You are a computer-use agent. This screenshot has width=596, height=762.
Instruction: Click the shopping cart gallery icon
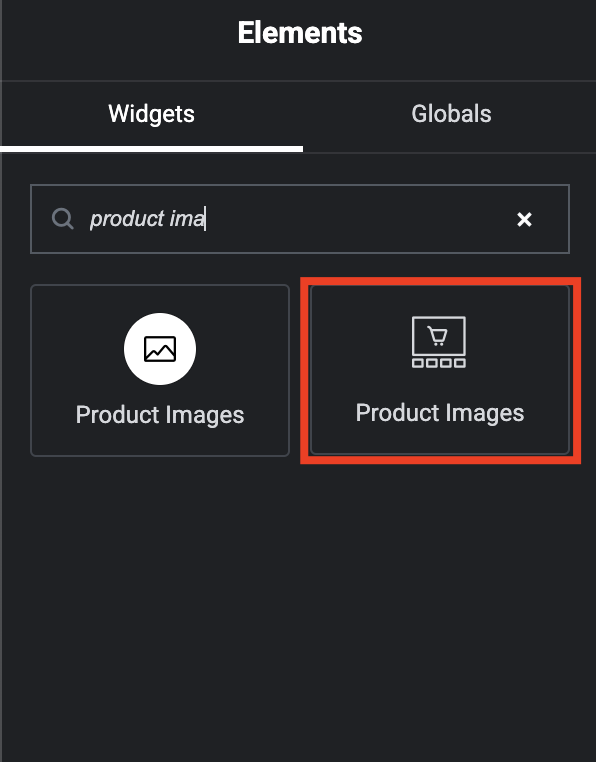tap(439, 342)
